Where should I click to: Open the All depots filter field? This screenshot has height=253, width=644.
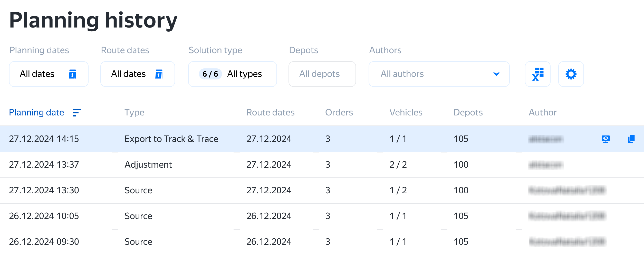coord(322,74)
